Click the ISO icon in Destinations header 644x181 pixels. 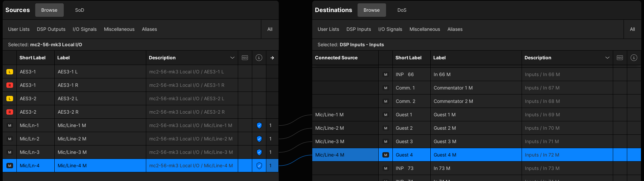pyautogui.click(x=620, y=58)
